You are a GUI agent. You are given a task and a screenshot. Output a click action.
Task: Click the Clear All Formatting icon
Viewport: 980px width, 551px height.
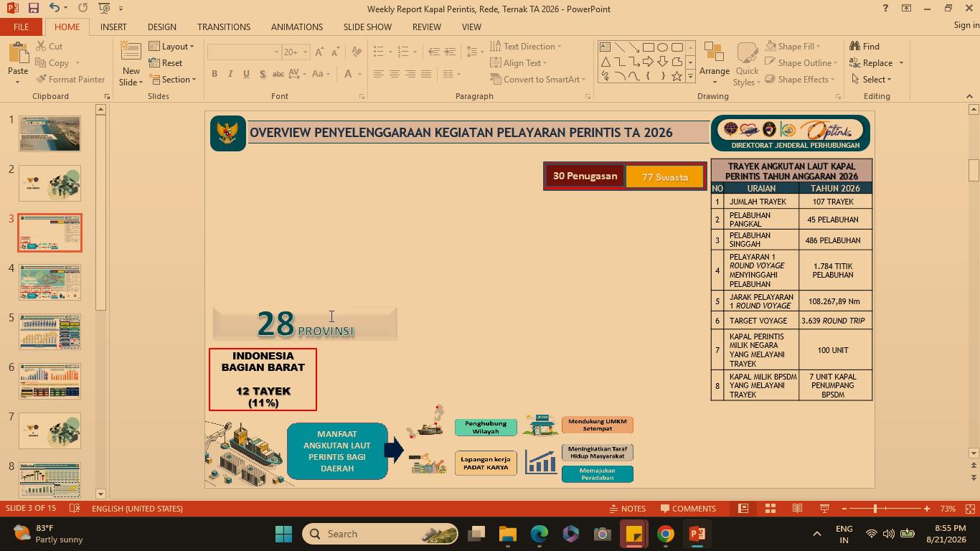357,52
